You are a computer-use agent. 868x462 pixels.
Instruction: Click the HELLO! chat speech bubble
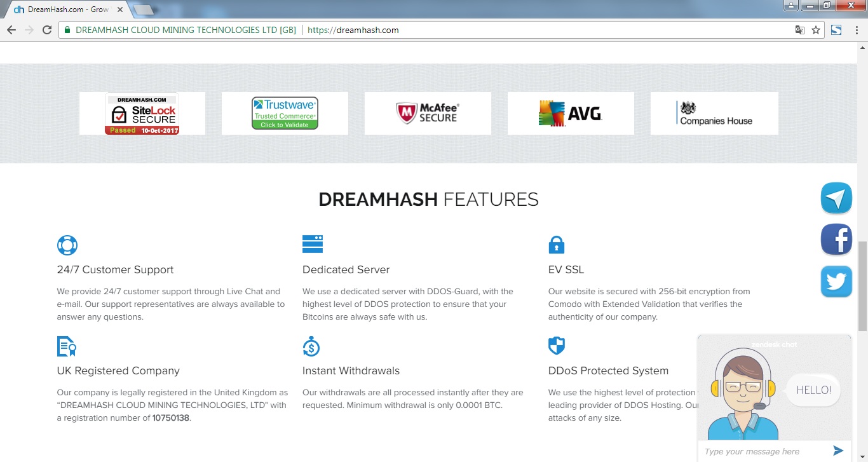tap(813, 390)
